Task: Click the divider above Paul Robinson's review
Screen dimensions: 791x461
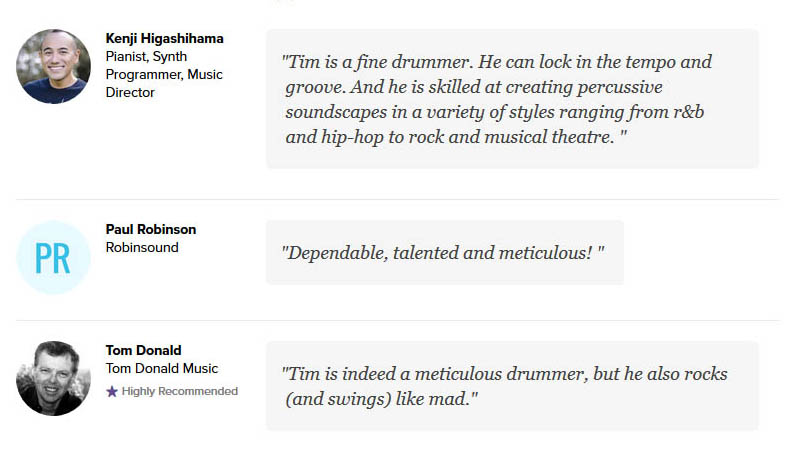Action: coord(398,199)
